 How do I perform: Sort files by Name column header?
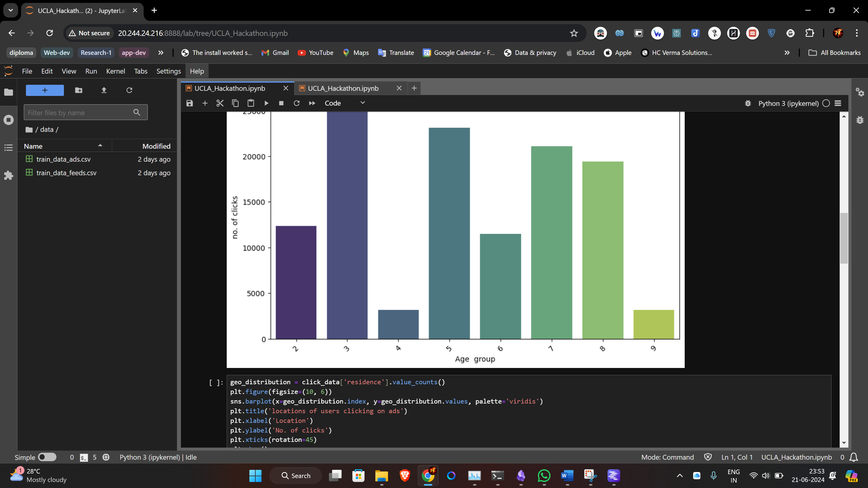pyautogui.click(x=33, y=146)
